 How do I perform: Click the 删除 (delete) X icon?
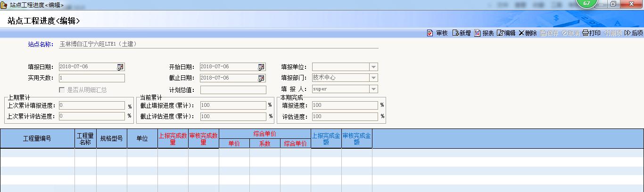521,33
